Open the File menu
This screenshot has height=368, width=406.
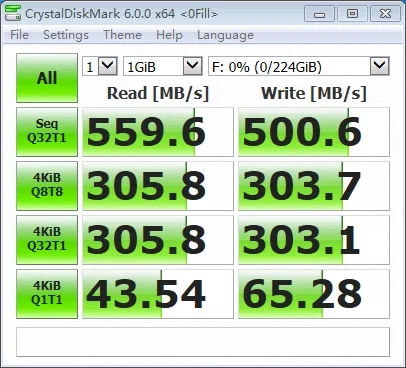coord(19,35)
